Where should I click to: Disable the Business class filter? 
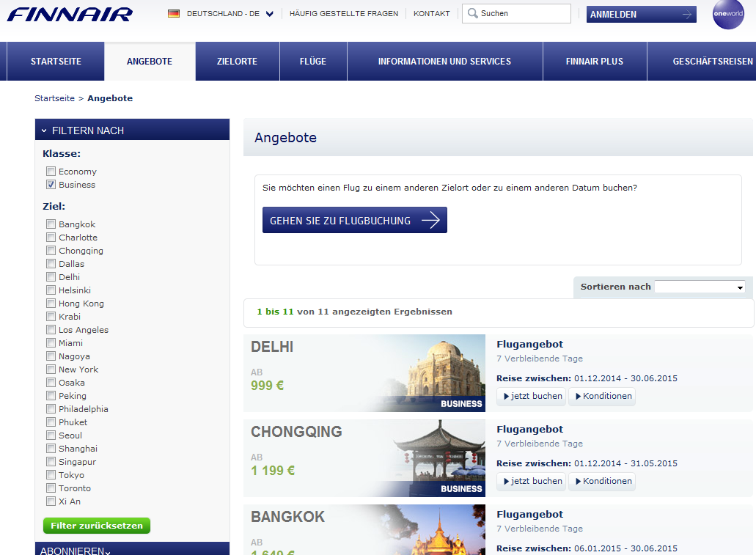point(51,184)
